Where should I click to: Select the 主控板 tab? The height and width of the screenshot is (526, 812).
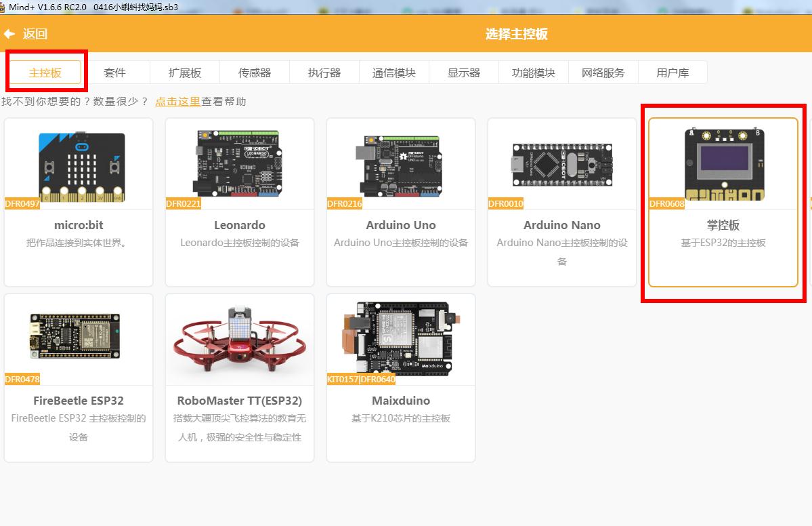[x=45, y=73]
